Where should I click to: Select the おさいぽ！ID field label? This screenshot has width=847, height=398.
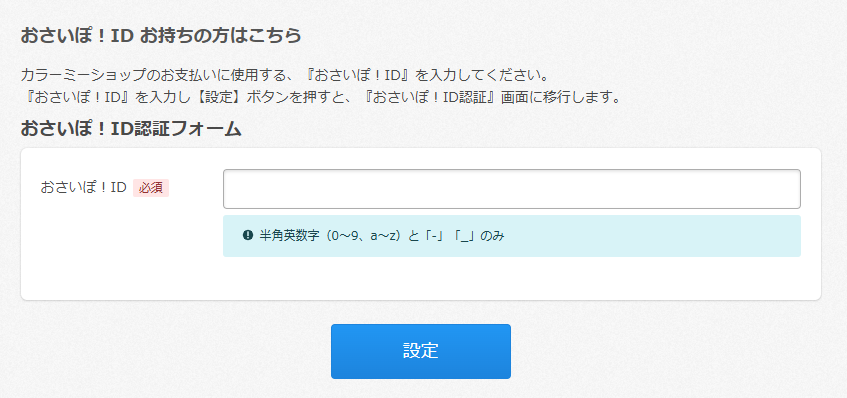(84, 187)
